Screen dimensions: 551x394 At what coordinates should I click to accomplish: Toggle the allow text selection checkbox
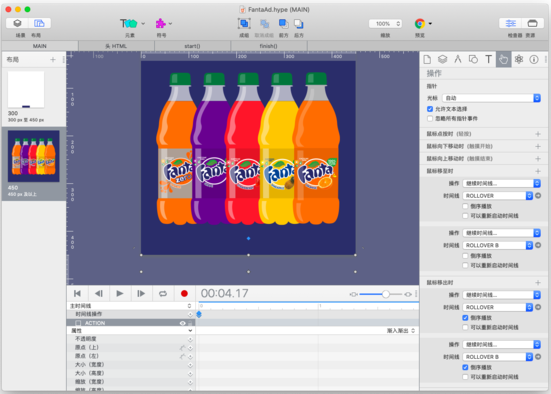point(430,109)
